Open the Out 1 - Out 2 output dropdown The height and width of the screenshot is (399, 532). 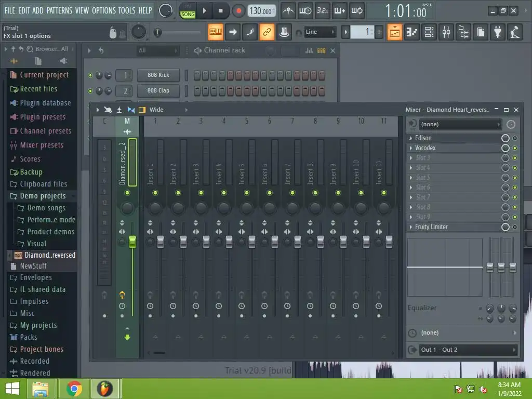click(469, 350)
